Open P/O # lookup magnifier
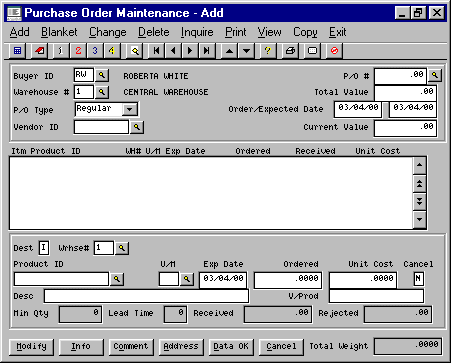The image size is (451, 363). pyautogui.click(x=435, y=75)
